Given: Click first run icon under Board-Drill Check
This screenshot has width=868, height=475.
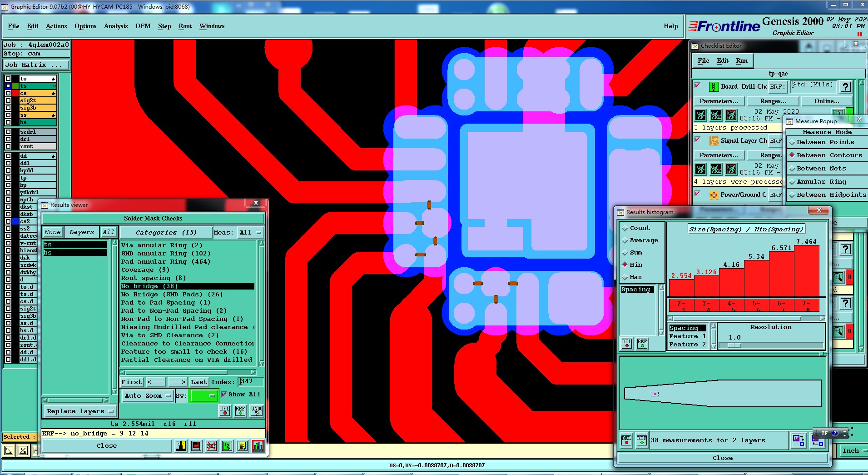Looking at the screenshot, I should coord(700,115).
